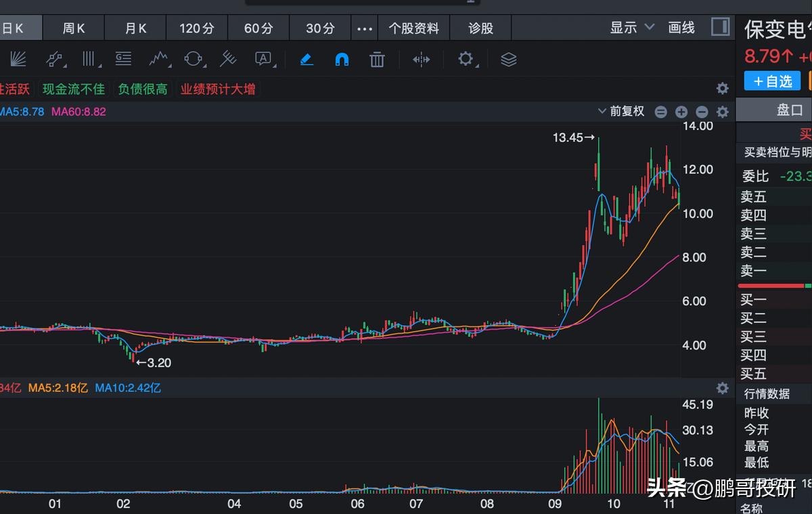
Task: Switch to the 周K weekly chart tab
Action: (73, 28)
